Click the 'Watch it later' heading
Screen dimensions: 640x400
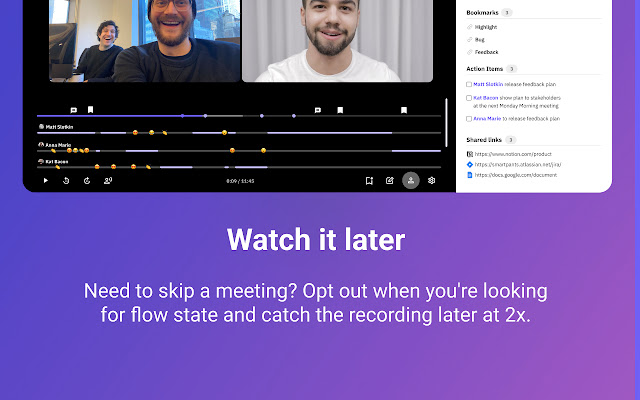316,240
